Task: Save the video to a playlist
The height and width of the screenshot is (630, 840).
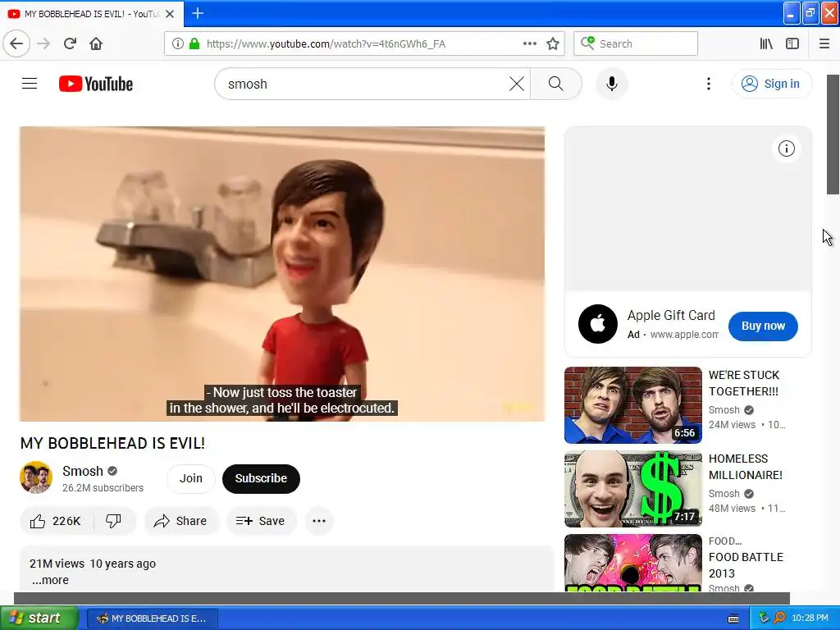Action: 261,521
